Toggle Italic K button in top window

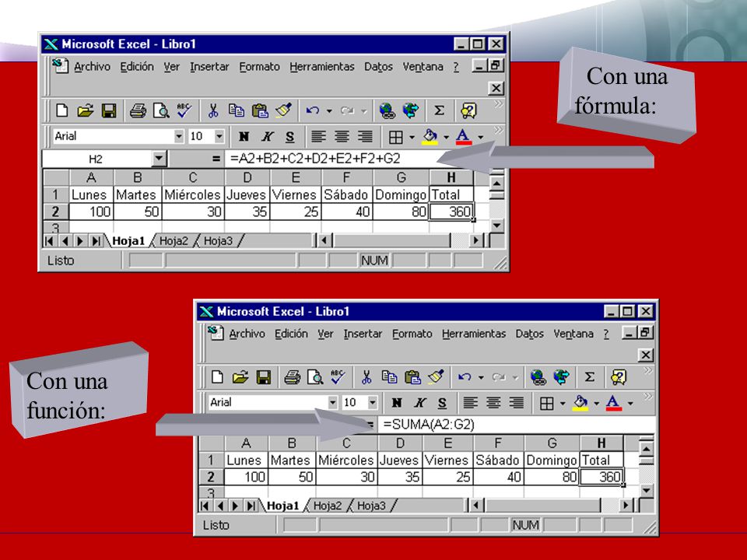tap(267, 137)
